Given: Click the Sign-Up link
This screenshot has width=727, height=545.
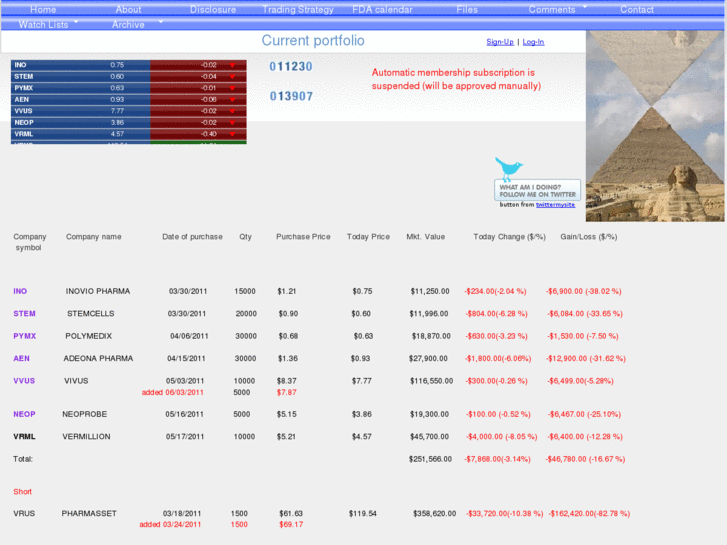Looking at the screenshot, I should tap(500, 42).
